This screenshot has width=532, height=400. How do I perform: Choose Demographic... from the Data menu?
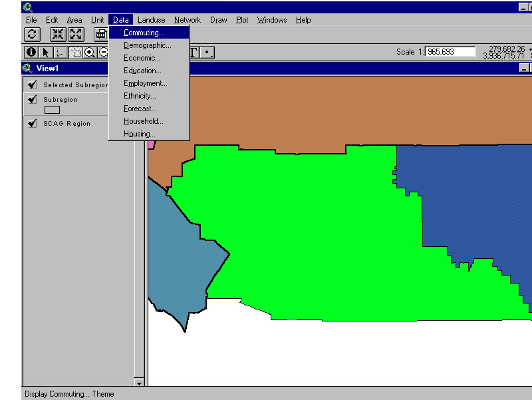(147, 45)
